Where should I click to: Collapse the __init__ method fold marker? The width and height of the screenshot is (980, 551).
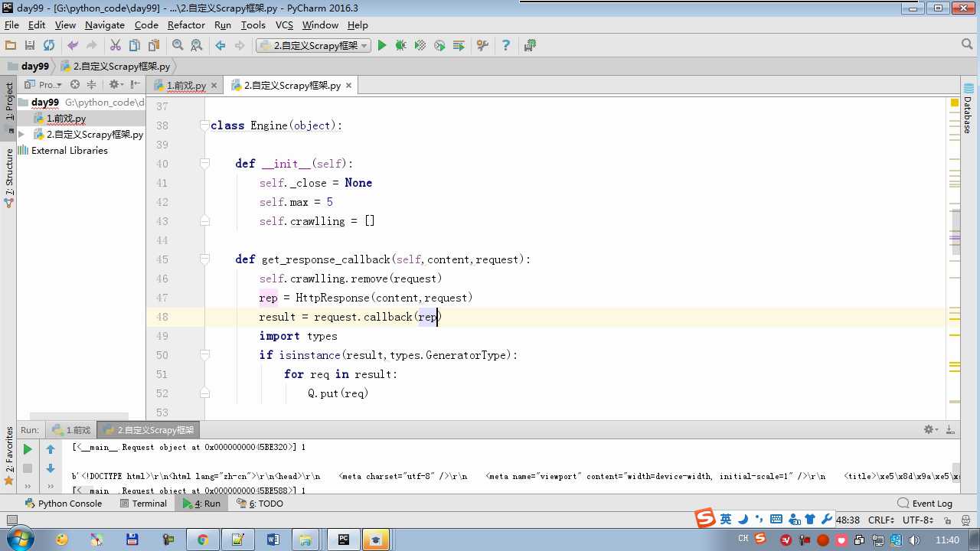click(x=204, y=164)
